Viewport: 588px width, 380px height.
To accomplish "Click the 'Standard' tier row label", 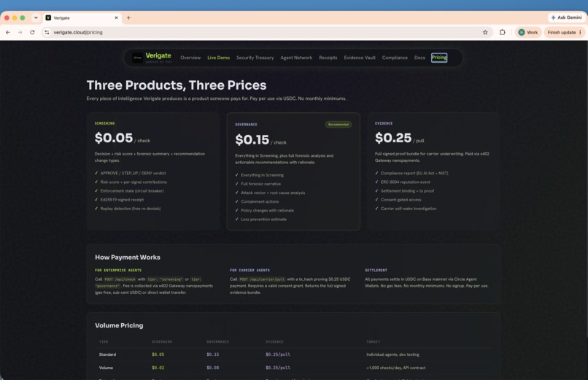I will (107, 354).
